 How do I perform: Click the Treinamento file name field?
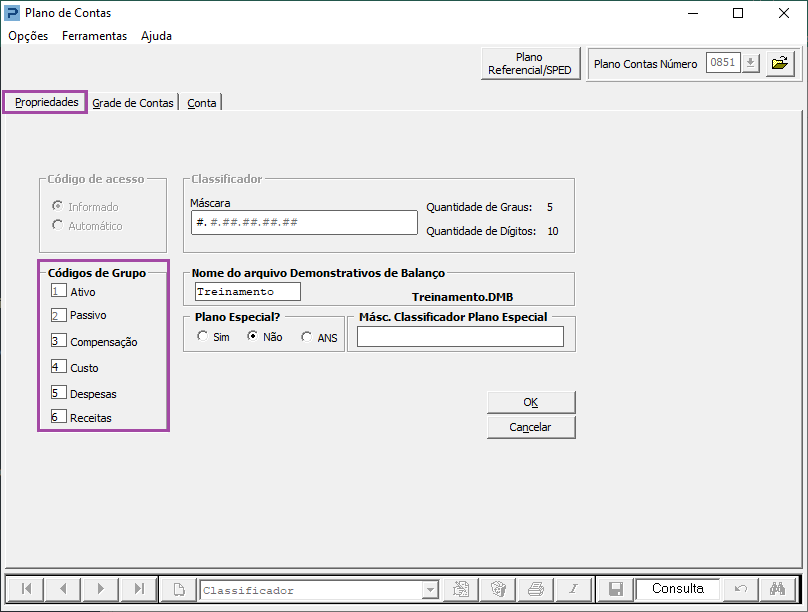coord(248,292)
